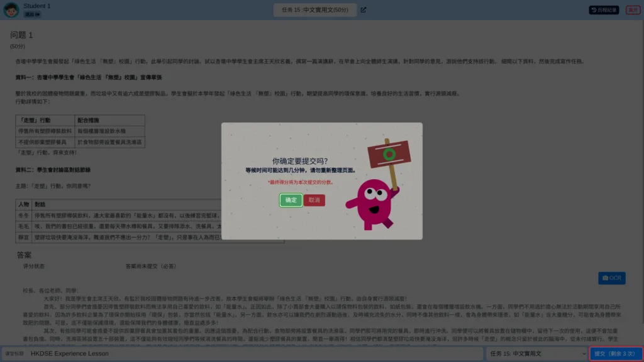
Task: Click the Student 1 avatar icon
Action: (x=11, y=10)
